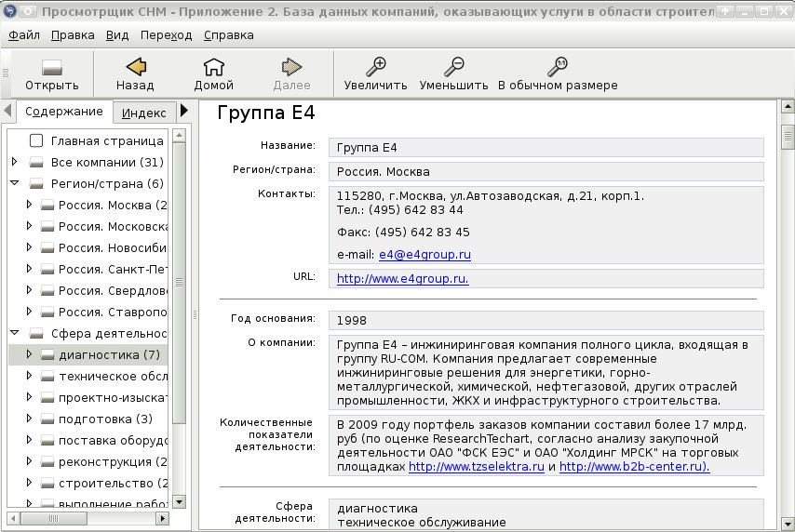The height and width of the screenshot is (532, 795).
Task: Click the Факс: (495) 642 83 45 text
Action: coord(403,233)
